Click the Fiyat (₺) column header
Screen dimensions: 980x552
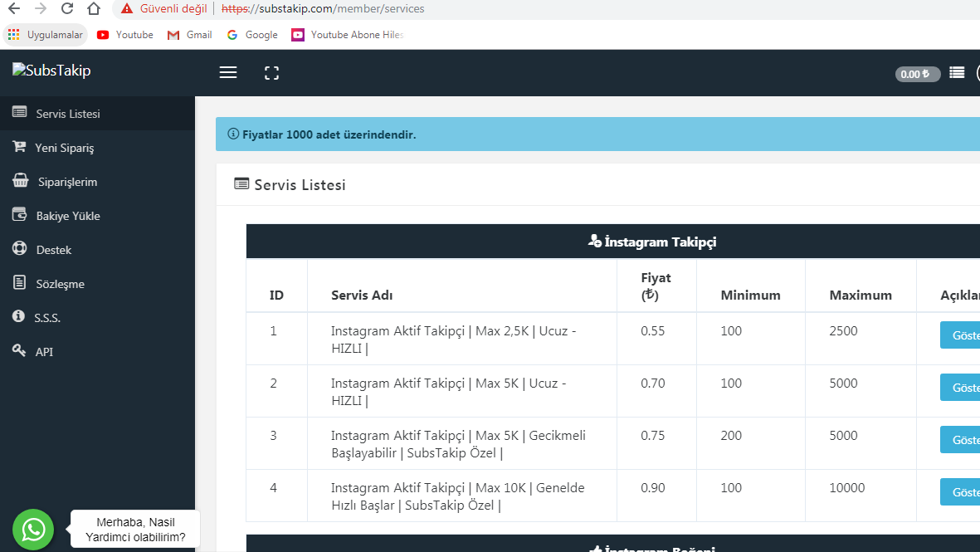pos(656,286)
